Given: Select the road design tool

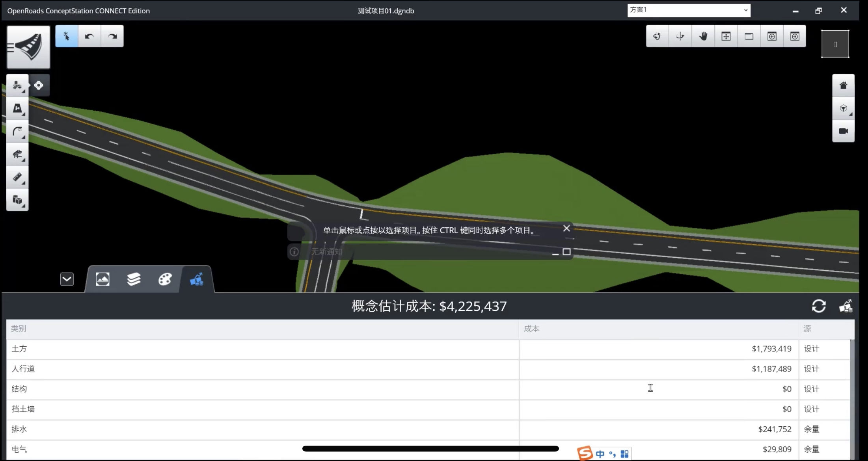Looking at the screenshot, I should tap(17, 85).
